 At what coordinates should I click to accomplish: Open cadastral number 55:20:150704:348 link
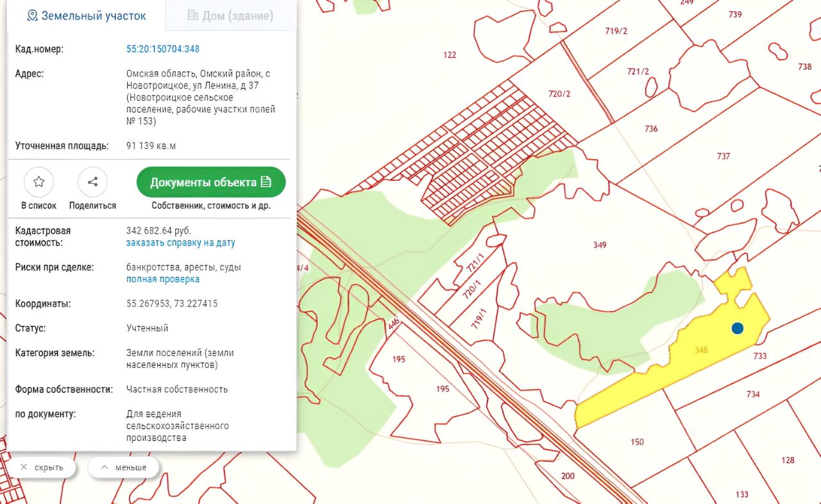[x=163, y=49]
